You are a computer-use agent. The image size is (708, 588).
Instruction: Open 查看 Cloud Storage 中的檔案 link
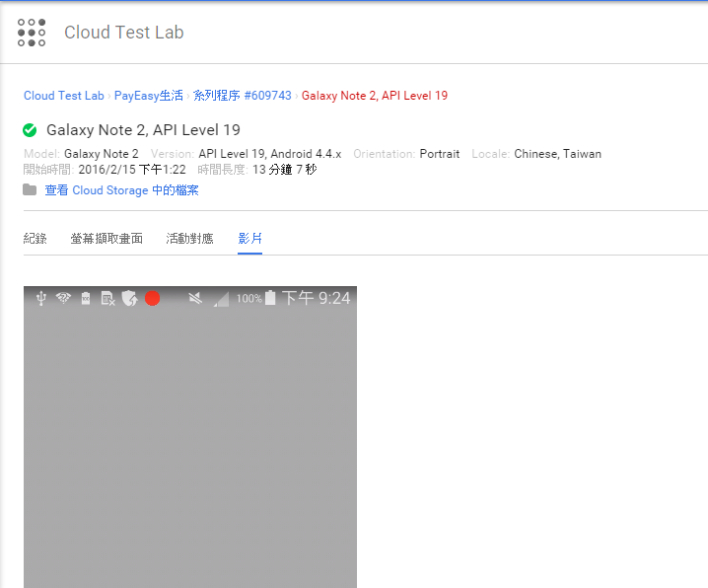tap(121, 190)
